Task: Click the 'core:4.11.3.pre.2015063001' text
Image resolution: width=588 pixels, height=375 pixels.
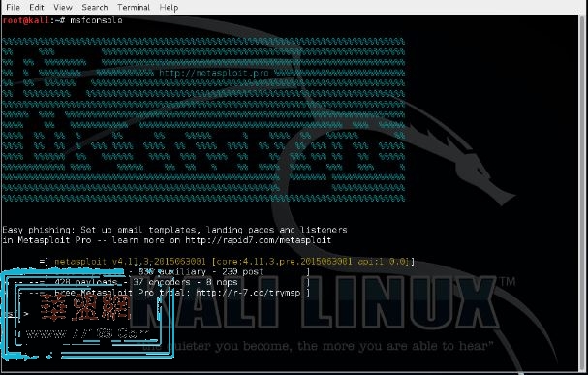Action: pyautogui.click(x=285, y=261)
